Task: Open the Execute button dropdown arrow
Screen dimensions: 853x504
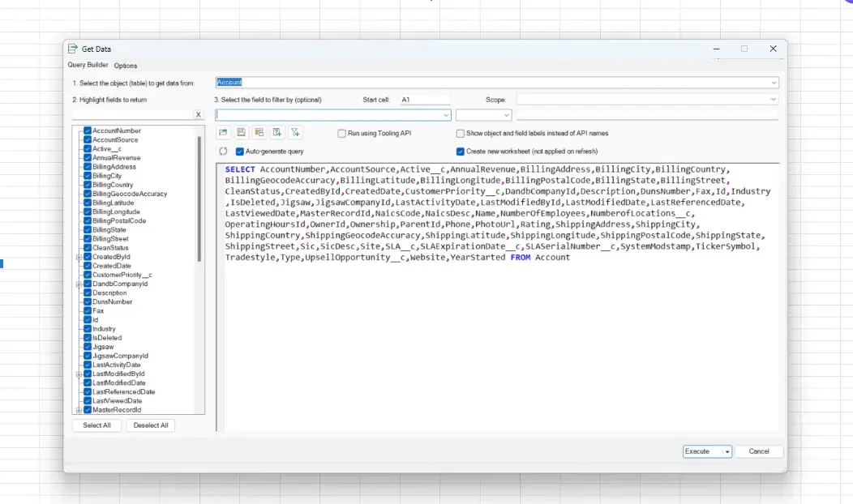Action: point(727,451)
